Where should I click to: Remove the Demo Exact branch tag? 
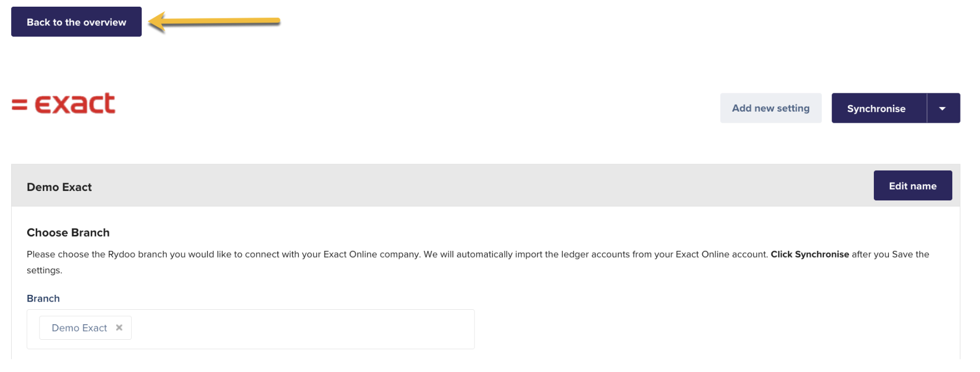[119, 328]
